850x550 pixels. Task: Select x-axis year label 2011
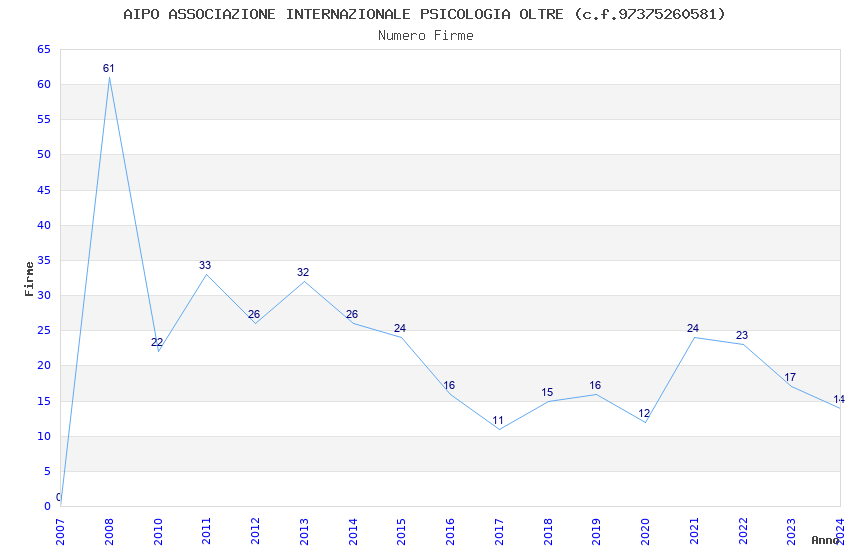click(x=207, y=532)
